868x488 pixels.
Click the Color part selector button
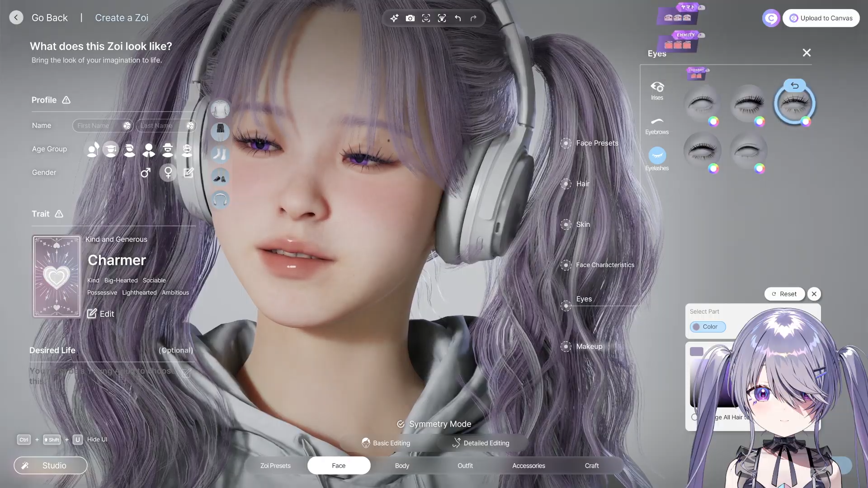point(708,327)
